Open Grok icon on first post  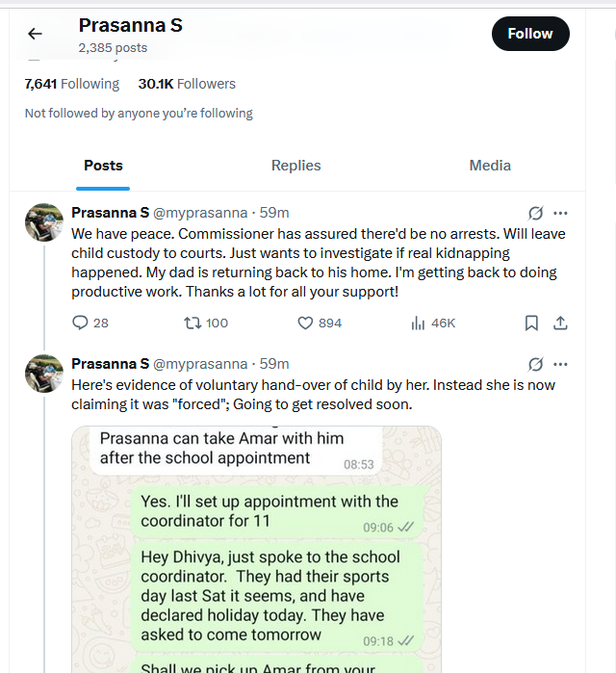(x=536, y=213)
